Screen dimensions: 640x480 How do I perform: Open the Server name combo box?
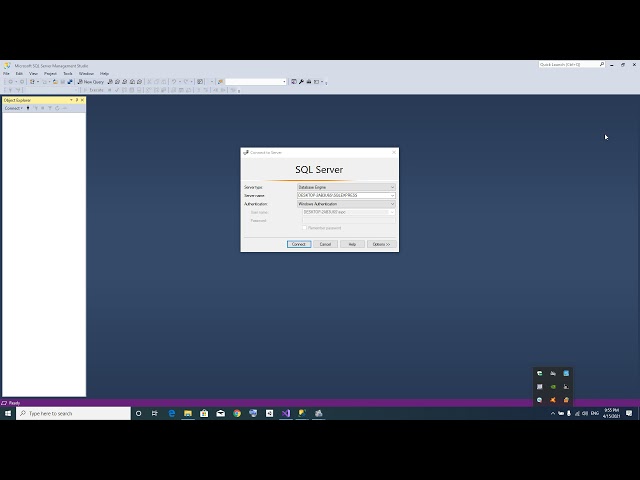pyautogui.click(x=346, y=196)
